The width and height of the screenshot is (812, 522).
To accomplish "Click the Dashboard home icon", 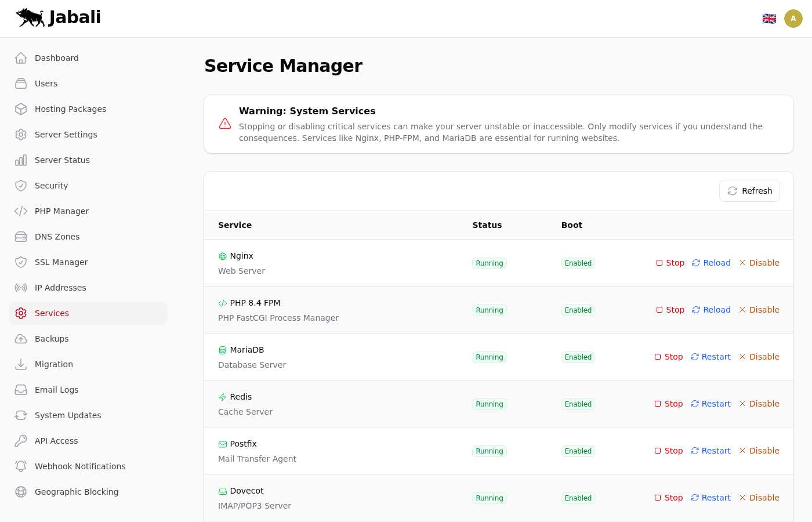I will pos(21,58).
